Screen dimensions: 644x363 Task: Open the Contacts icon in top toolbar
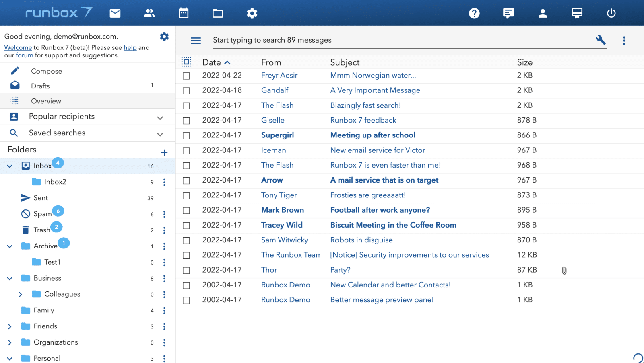coord(149,13)
